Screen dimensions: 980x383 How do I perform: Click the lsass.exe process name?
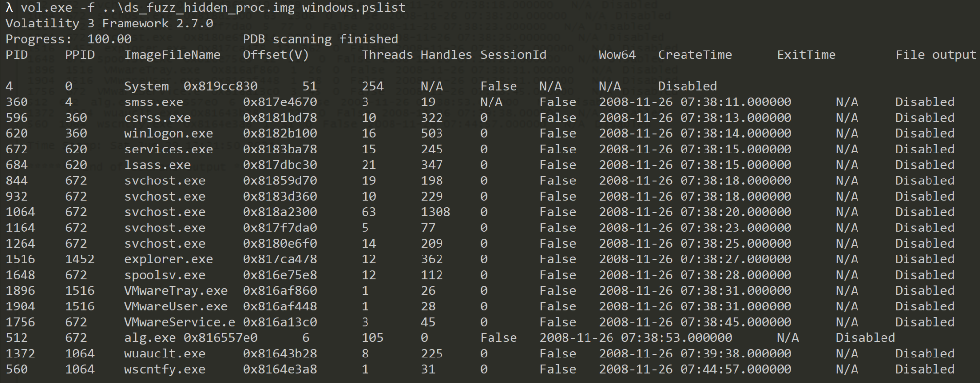(158, 165)
